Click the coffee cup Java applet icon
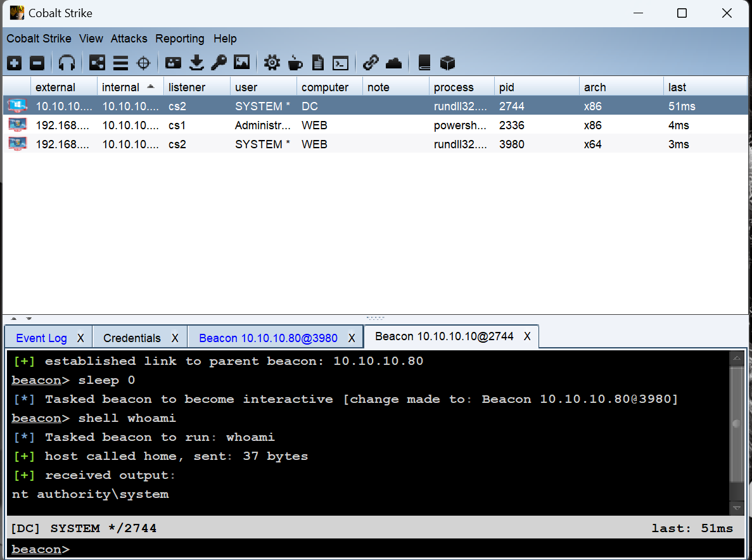752x560 pixels. click(295, 63)
